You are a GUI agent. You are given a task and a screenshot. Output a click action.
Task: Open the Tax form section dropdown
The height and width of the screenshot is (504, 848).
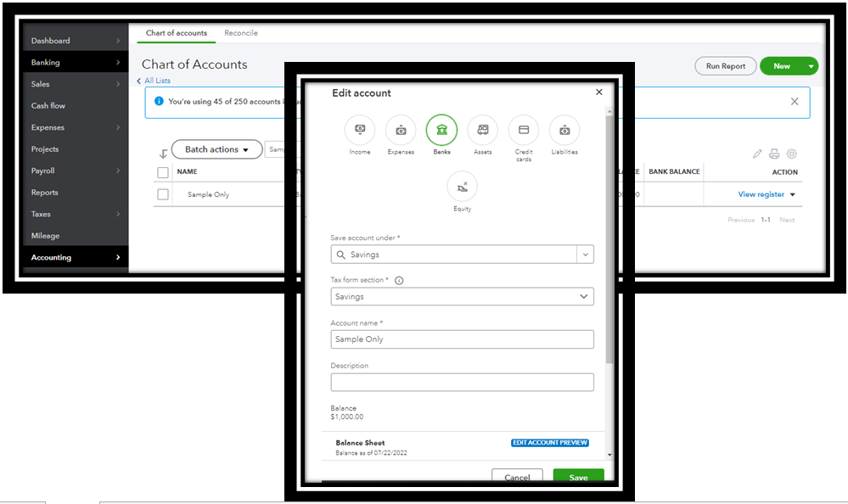463,296
